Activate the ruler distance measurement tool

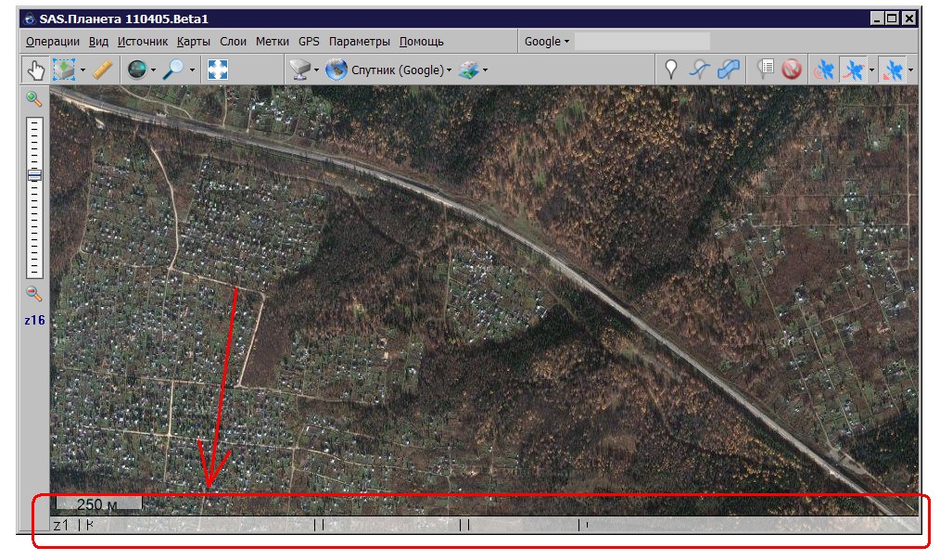point(103,70)
